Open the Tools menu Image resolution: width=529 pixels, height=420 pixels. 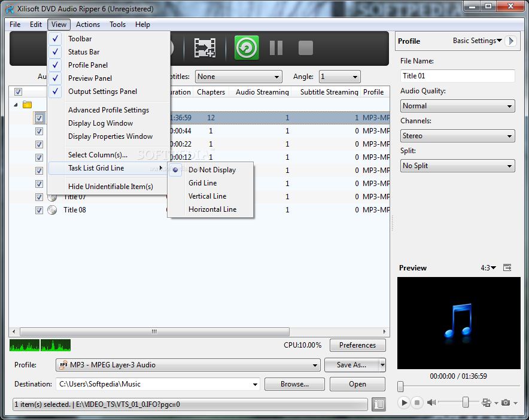[117, 25]
